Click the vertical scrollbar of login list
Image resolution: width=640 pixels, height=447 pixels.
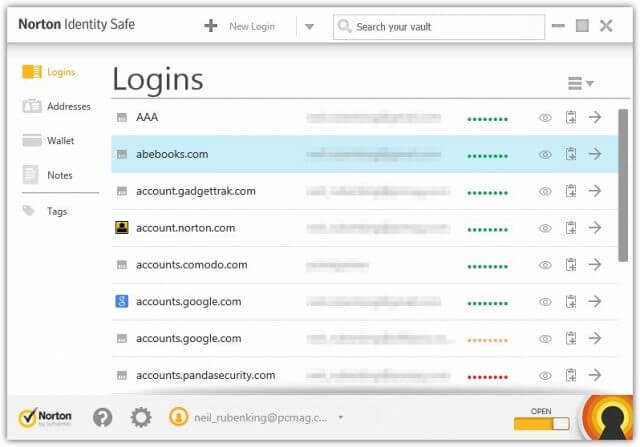[x=622, y=185]
